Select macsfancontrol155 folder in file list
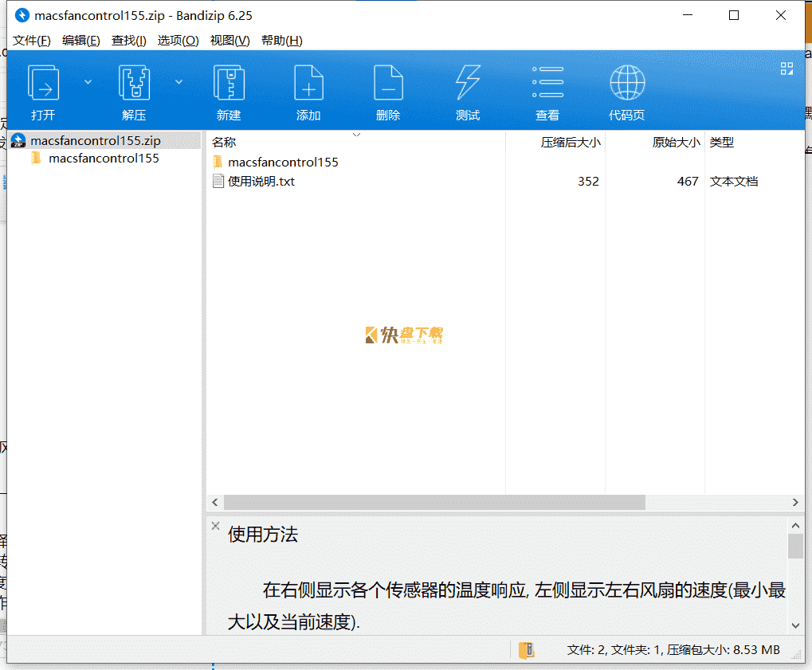This screenshot has width=812, height=670. (x=283, y=162)
